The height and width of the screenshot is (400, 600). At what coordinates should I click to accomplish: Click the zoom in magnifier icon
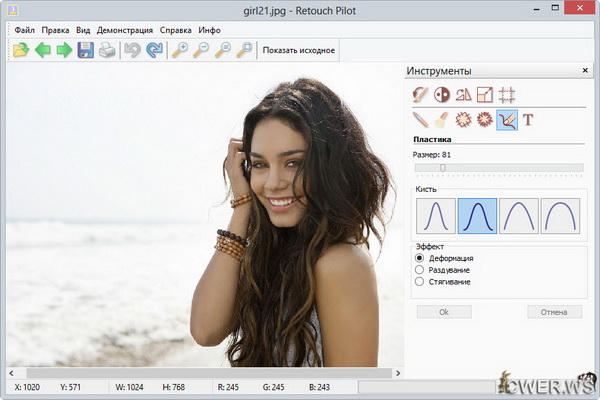click(180, 50)
